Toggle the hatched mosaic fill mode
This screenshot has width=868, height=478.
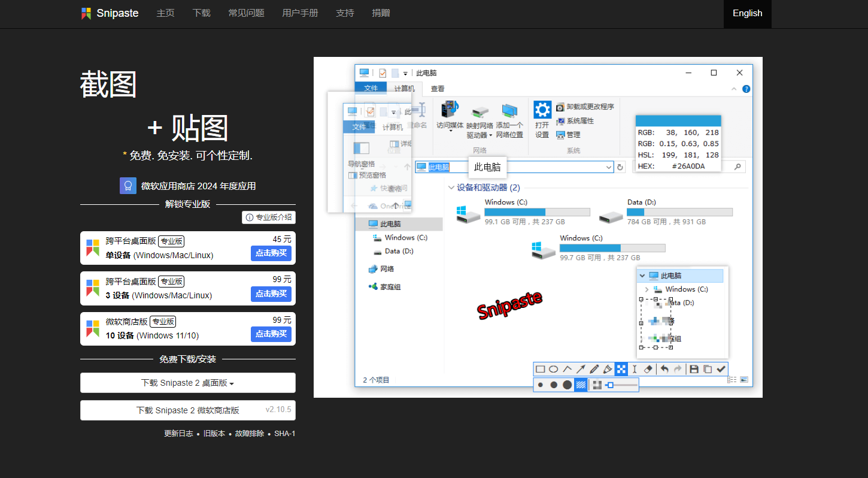(x=581, y=385)
